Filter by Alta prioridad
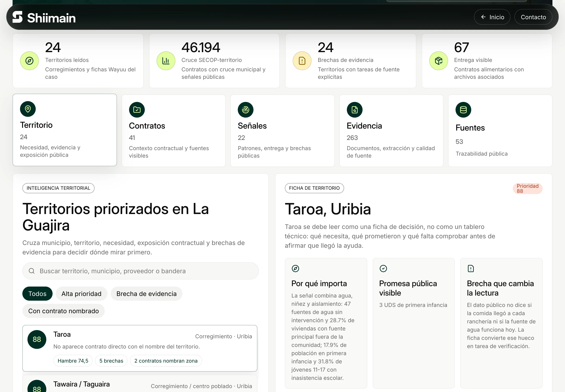This screenshot has width=565, height=392. (81, 293)
